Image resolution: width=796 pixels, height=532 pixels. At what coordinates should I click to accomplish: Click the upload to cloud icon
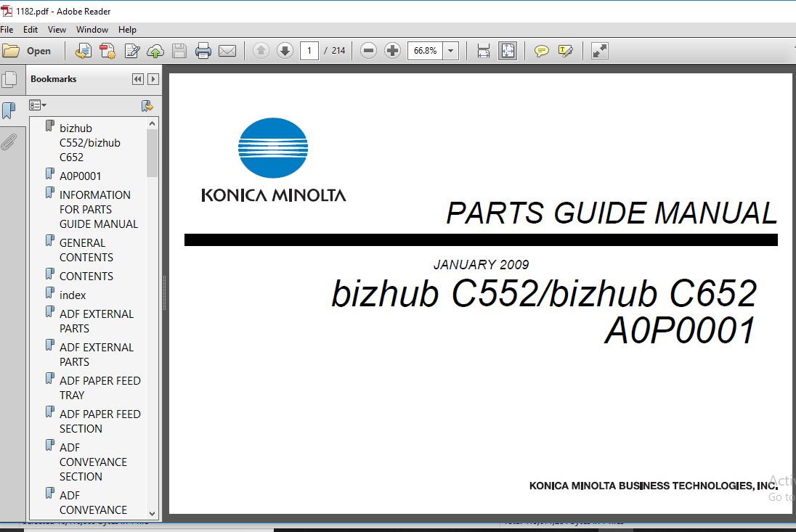[155, 51]
